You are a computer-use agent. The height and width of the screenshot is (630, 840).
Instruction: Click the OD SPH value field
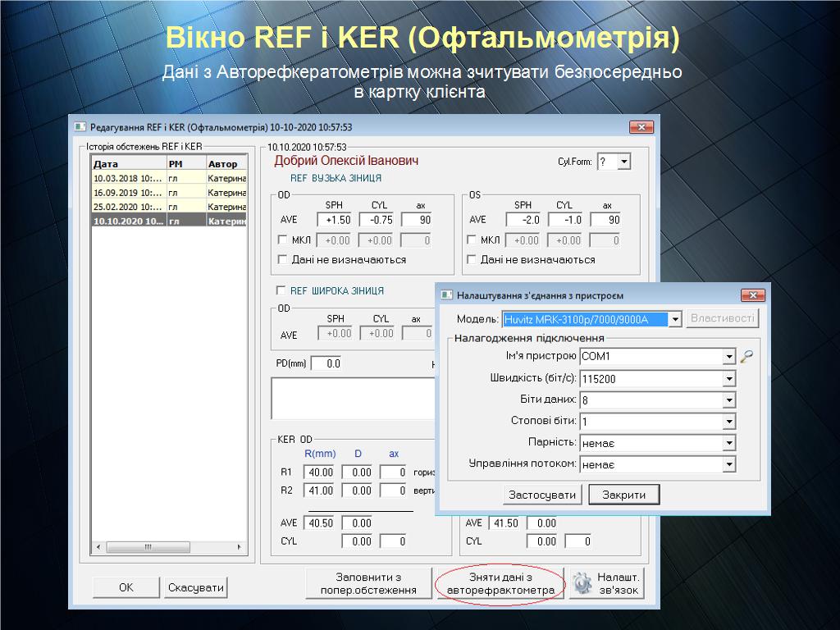point(336,220)
